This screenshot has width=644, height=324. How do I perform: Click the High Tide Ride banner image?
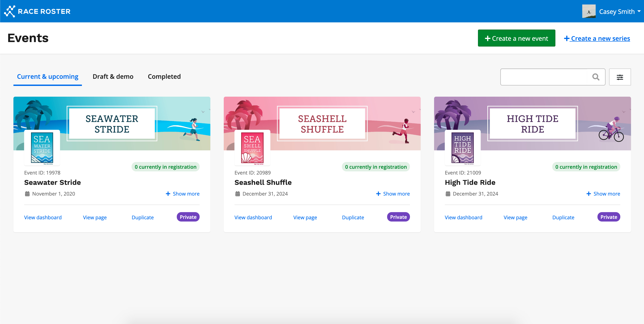click(533, 124)
